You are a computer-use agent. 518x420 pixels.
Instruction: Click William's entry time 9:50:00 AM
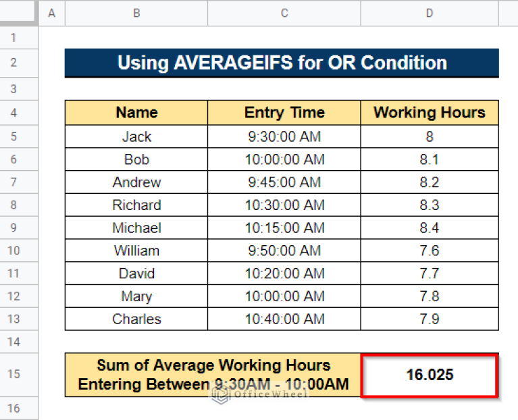pyautogui.click(x=284, y=251)
